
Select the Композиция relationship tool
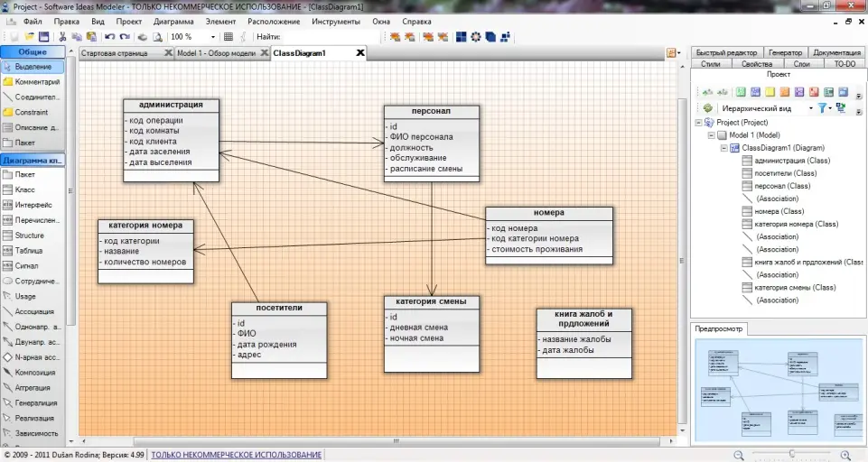tap(35, 373)
